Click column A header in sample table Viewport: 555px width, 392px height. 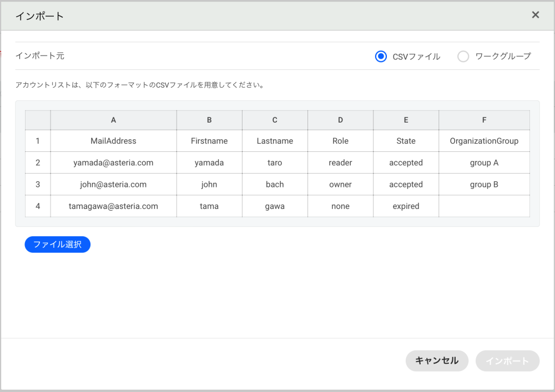[x=113, y=120]
